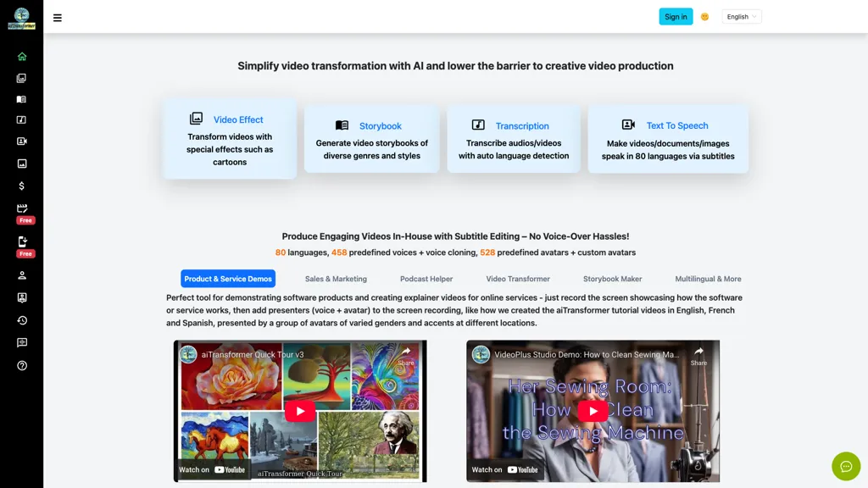Open the English language dropdown
This screenshot has height=488, width=868.
pos(741,17)
